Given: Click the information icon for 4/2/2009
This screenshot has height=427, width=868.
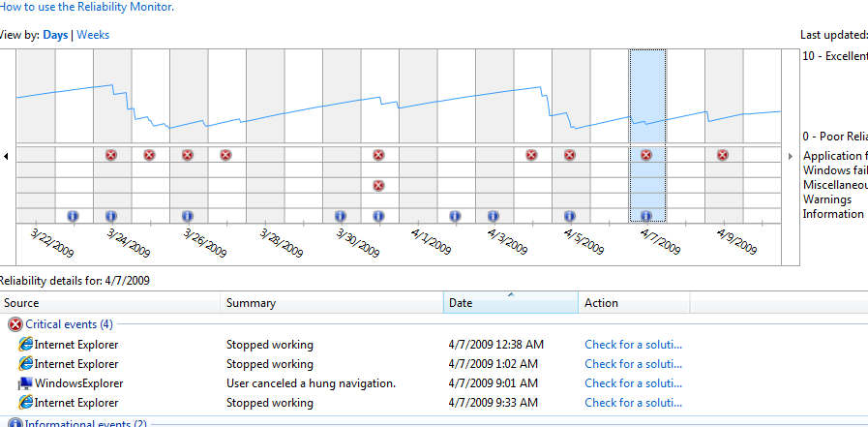Looking at the screenshot, I should coord(455,216).
